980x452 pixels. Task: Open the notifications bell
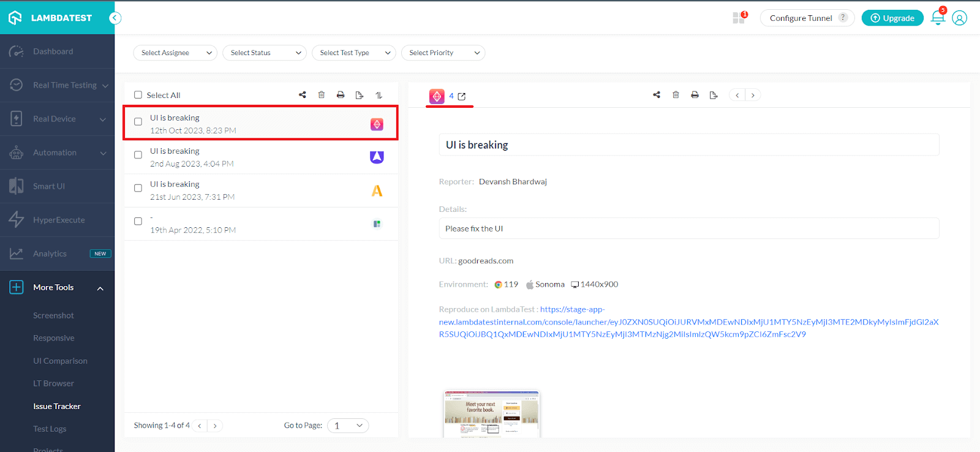coord(938,17)
